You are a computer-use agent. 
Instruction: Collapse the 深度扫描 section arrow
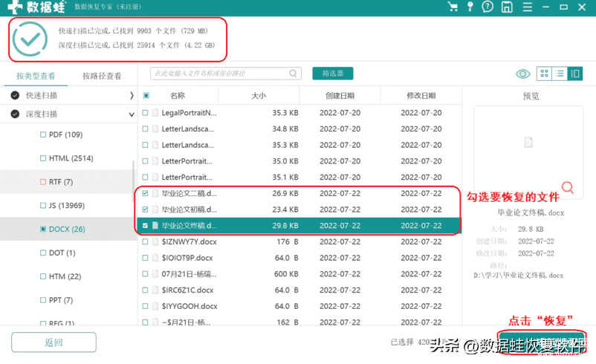pos(132,114)
